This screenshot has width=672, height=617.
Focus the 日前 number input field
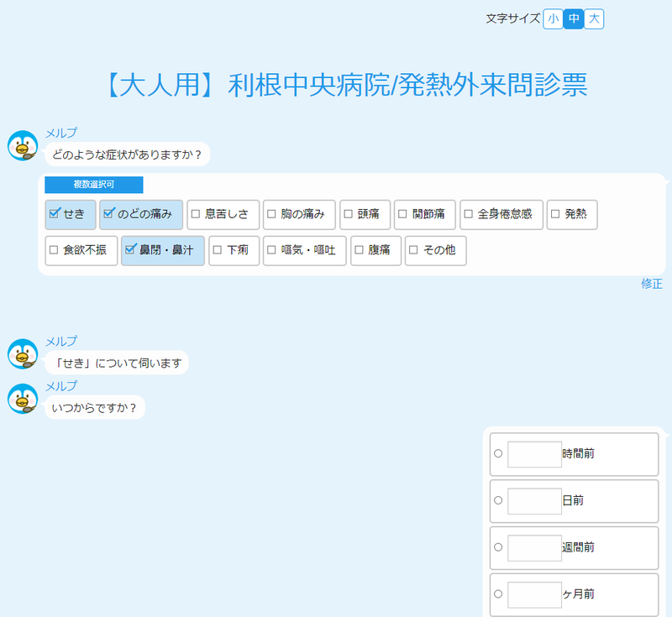pos(534,501)
